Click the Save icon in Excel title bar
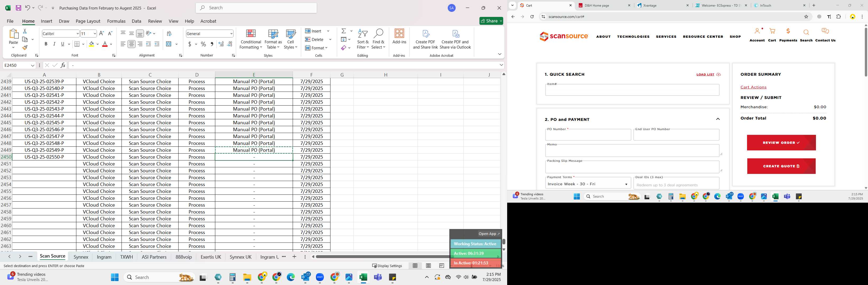 (18, 8)
